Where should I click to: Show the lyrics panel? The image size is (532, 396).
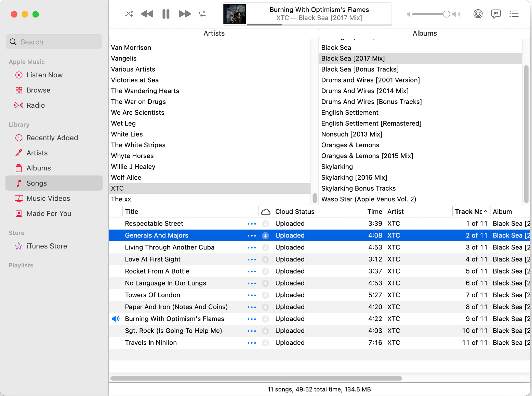click(496, 14)
